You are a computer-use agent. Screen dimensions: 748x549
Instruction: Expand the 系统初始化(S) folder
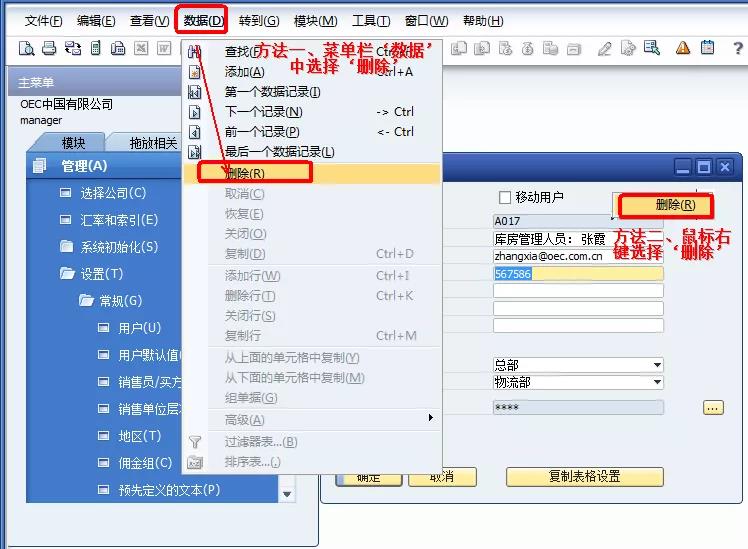click(x=67, y=247)
